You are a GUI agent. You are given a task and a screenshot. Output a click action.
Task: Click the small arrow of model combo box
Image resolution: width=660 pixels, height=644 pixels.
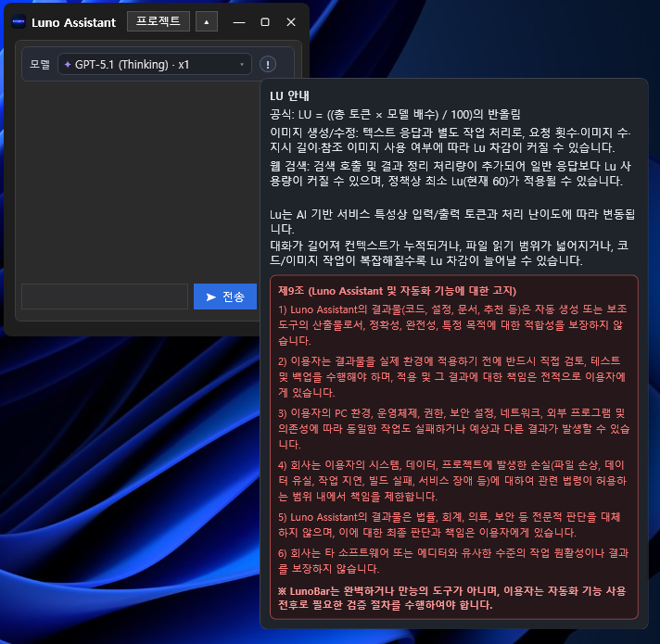click(242, 64)
